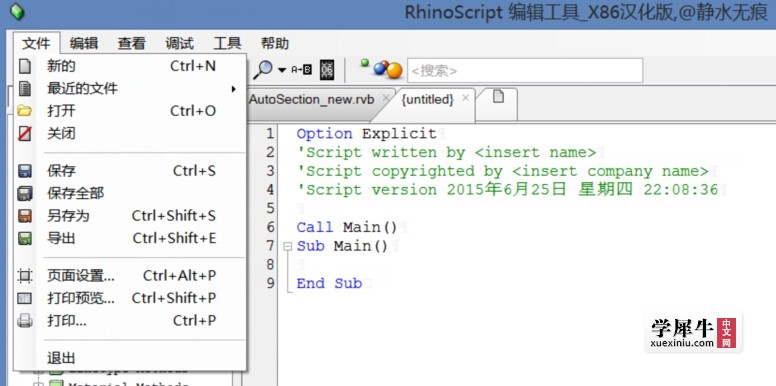Choose 导出 menu entry
The width and height of the screenshot is (776, 386).
click(x=130, y=239)
